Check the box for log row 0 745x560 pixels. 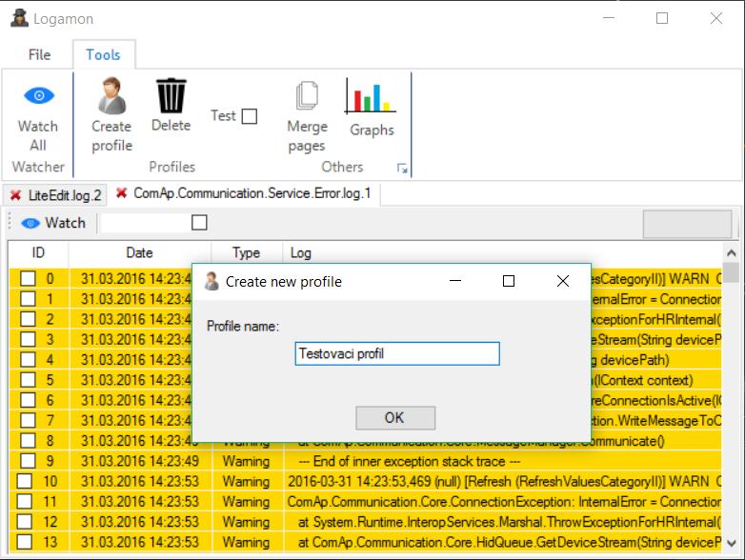[28, 278]
